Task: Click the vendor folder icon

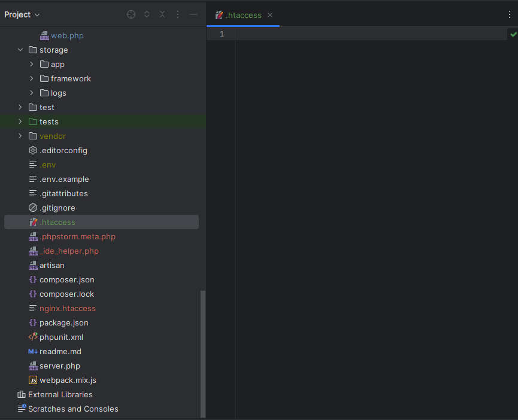Action: click(x=33, y=136)
